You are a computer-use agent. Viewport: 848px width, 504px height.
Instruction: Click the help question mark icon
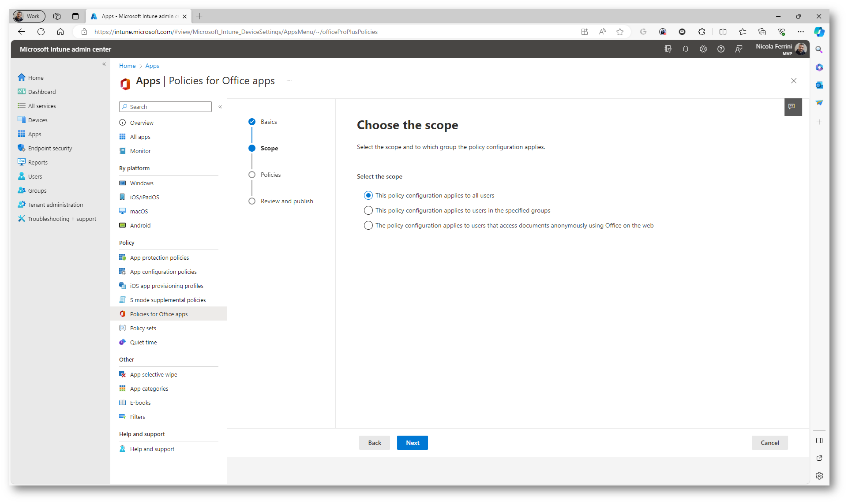tap(721, 49)
